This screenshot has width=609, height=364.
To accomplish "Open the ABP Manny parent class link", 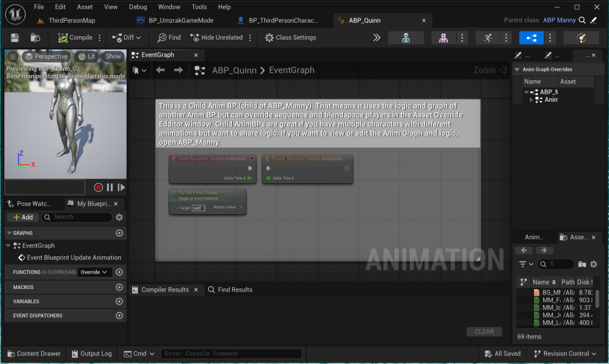I will (x=559, y=20).
